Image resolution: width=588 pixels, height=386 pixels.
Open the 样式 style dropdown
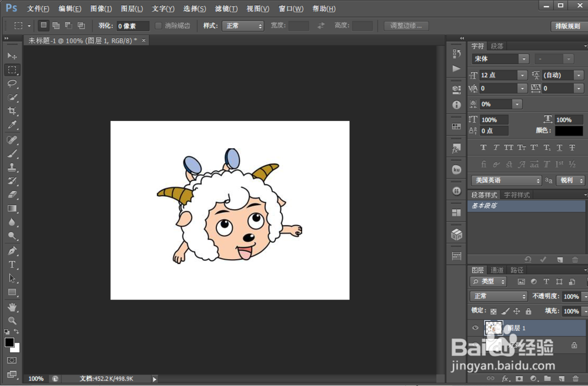(243, 25)
